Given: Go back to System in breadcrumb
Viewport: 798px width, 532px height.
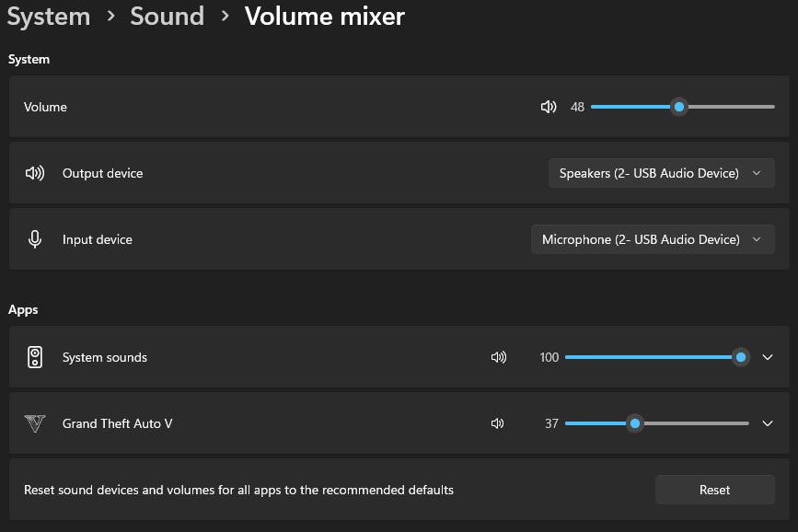Looking at the screenshot, I should pyautogui.click(x=49, y=17).
